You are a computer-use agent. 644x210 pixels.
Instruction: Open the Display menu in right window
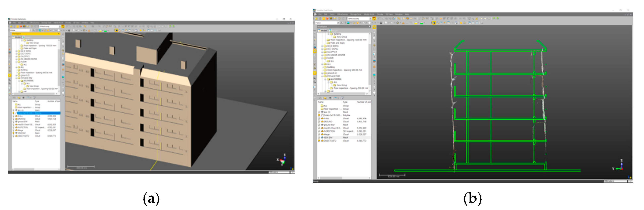pyautogui.click(x=380, y=14)
